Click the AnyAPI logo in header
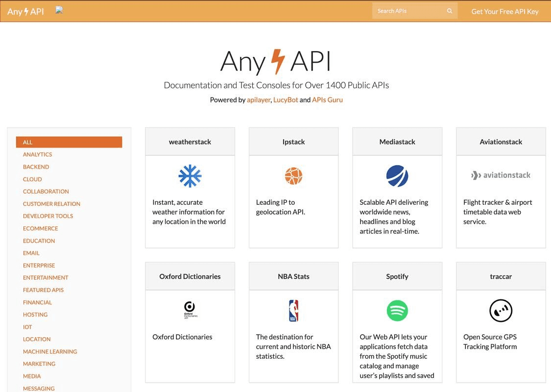551x392 pixels. 25,11
